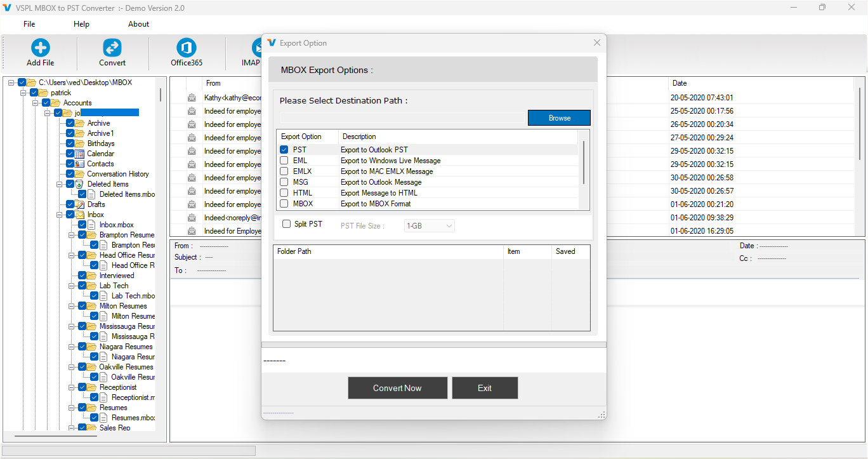Image resolution: width=868 pixels, height=459 pixels.
Task: Select the Resumes.mbox tree item
Action: (x=133, y=418)
